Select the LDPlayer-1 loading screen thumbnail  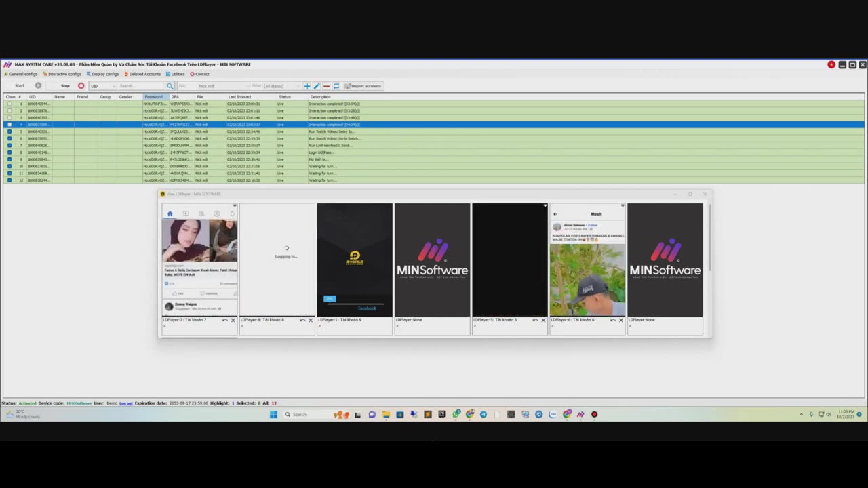pyautogui.click(x=355, y=260)
